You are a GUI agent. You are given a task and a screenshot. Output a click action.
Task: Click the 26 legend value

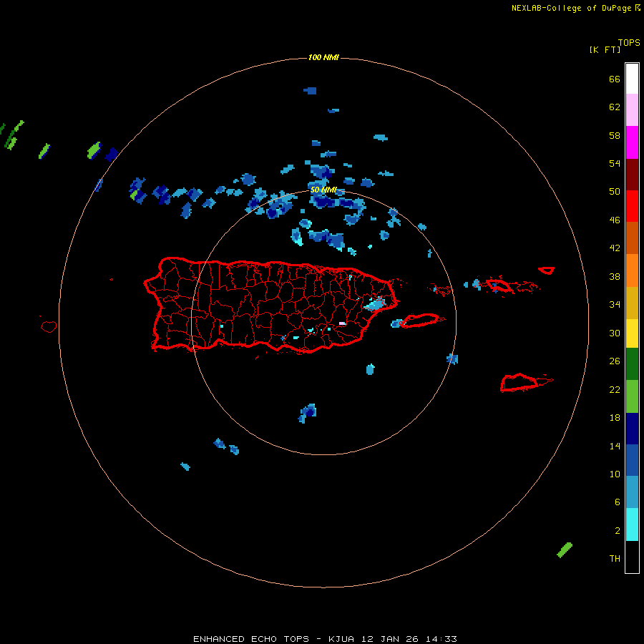(x=615, y=361)
